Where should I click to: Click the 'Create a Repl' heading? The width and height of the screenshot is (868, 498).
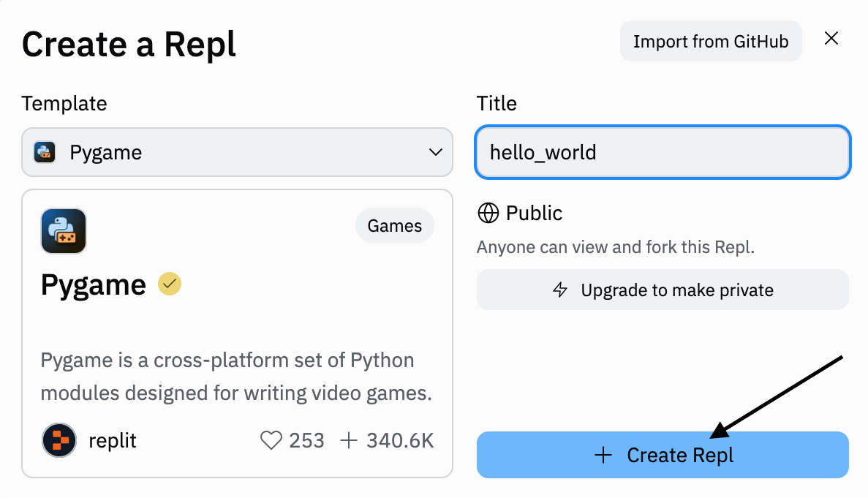[129, 45]
